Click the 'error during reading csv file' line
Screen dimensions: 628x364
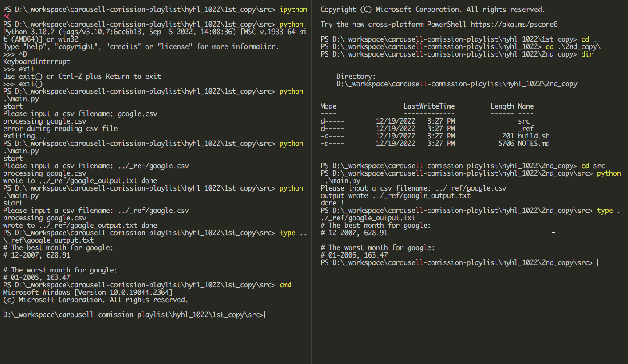pos(61,129)
